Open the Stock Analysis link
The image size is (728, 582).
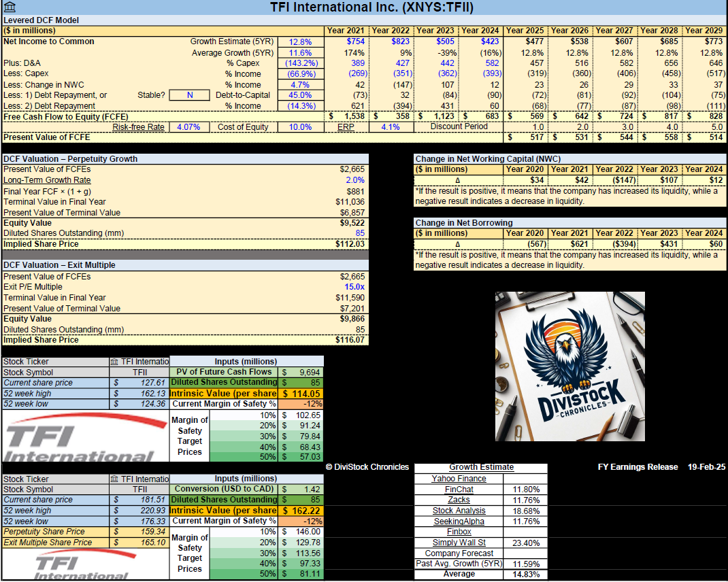459,511
